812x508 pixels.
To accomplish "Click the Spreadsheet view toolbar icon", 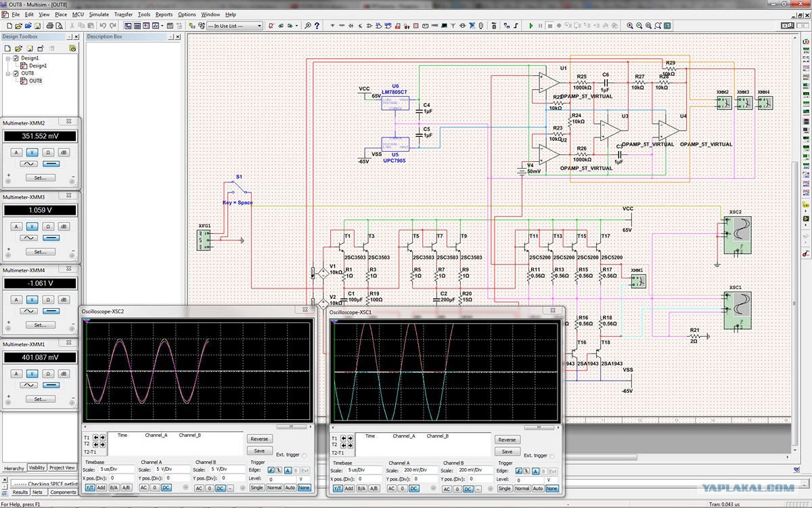I will pos(137,26).
